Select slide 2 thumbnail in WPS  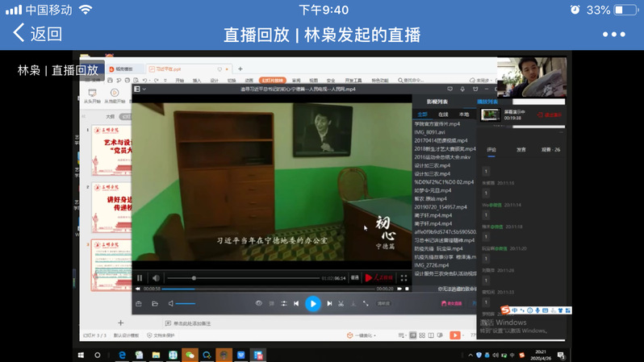pos(111,208)
